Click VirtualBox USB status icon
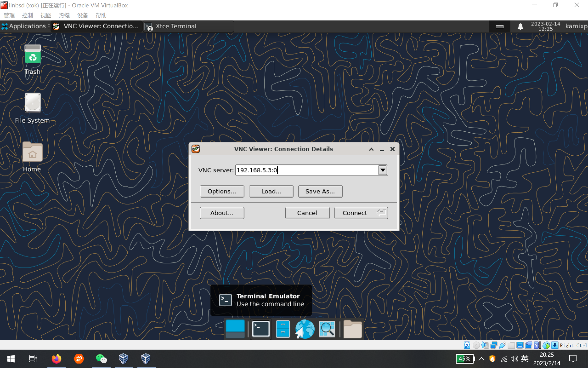This screenshot has height=368, width=588. pyautogui.click(x=502, y=345)
